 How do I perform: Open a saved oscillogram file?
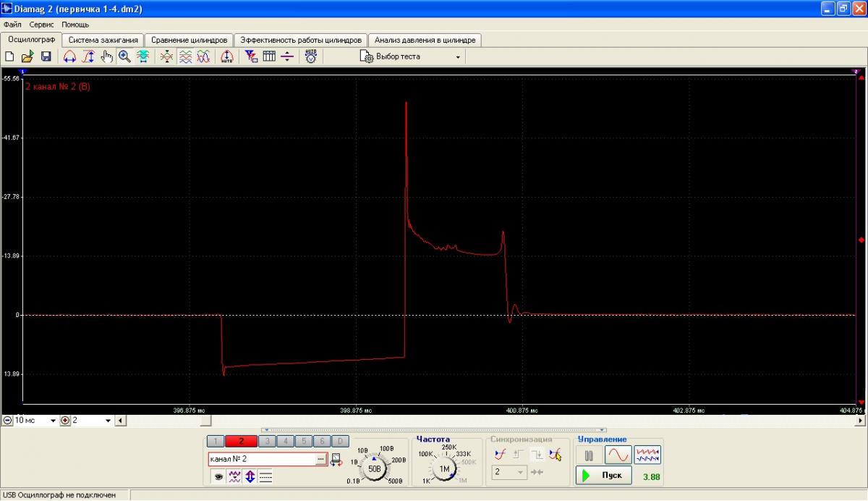27,56
